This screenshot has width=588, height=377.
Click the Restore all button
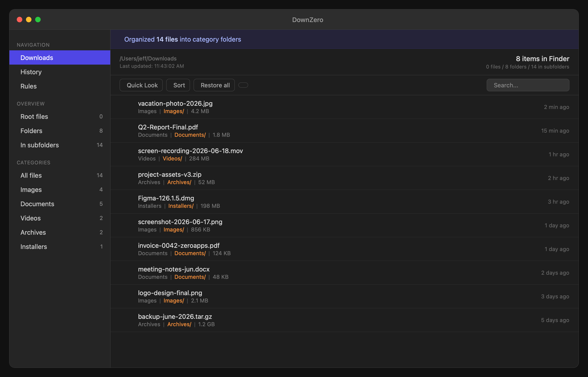point(214,85)
